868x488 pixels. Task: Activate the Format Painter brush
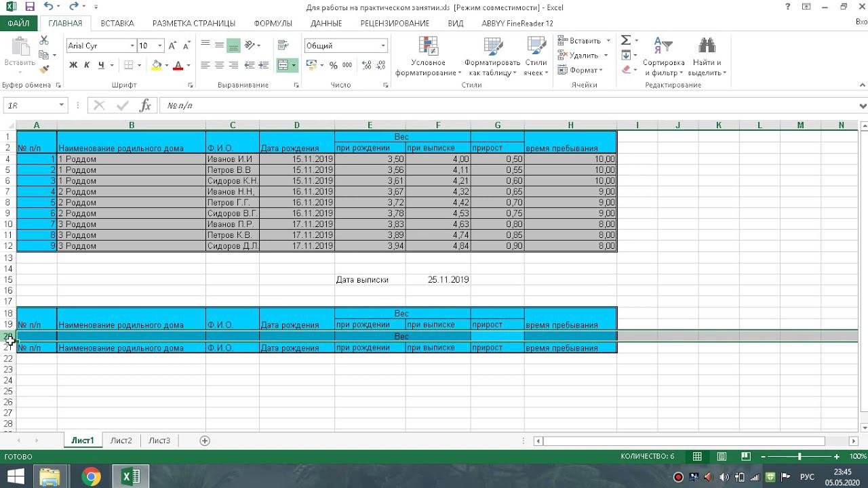coord(44,69)
